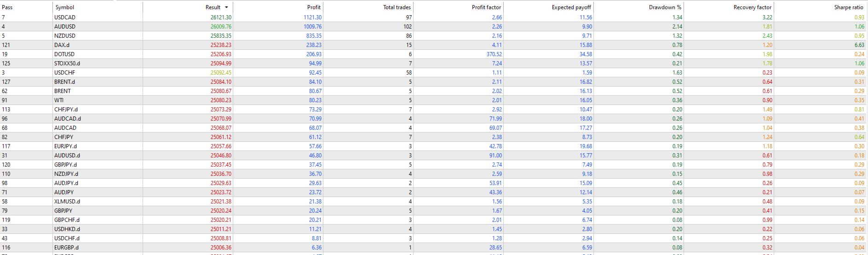Image resolution: width=868 pixels, height=255 pixels.
Task: Click the DOTUSD symbol cell
Action: [x=64, y=54]
